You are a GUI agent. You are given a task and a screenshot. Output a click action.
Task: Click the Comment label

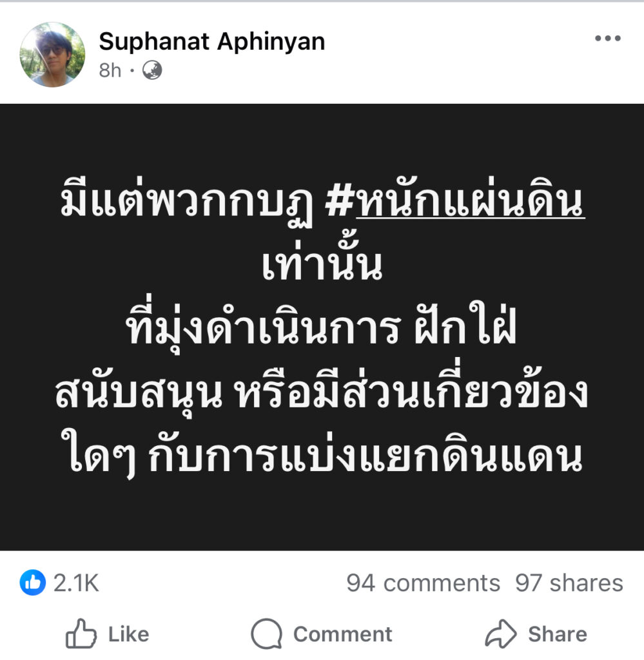(x=342, y=634)
